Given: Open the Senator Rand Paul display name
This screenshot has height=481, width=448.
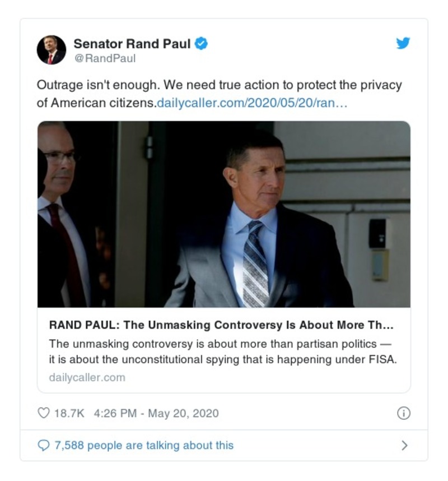Looking at the screenshot, I should (x=132, y=43).
